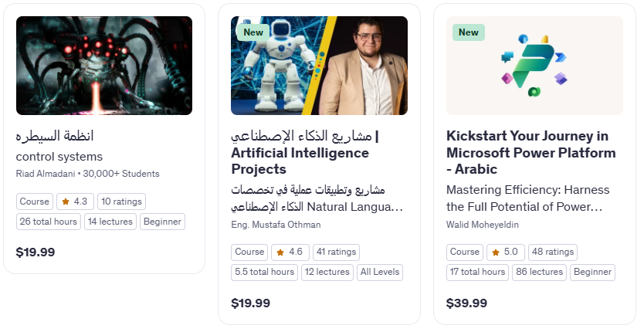Select instructor Walid Moheyeldin

click(482, 225)
